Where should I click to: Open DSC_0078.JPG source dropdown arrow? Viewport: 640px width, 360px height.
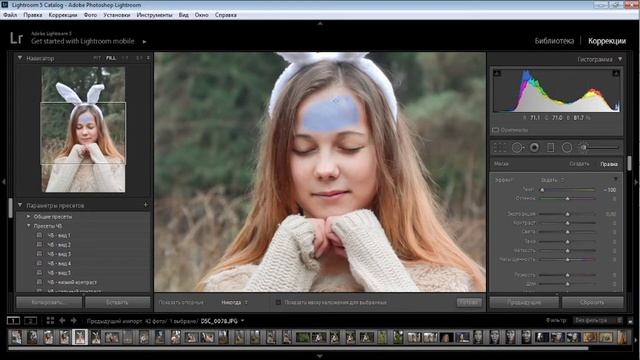click(x=242, y=321)
